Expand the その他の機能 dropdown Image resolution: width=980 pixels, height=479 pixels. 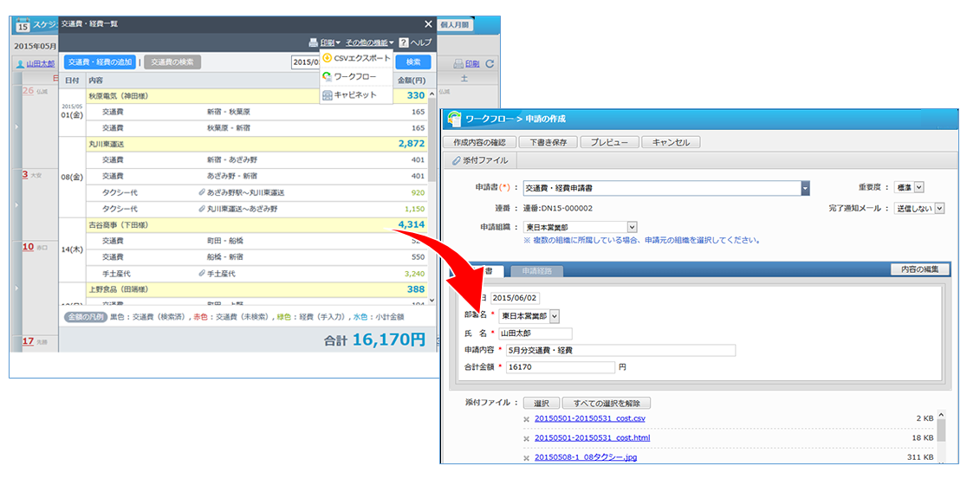369,42
